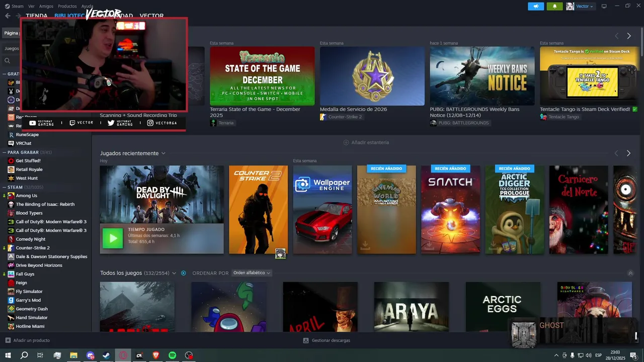Image resolution: width=644 pixels, height=362 pixels.
Task: Open the Windows Start menu
Action: click(8, 355)
